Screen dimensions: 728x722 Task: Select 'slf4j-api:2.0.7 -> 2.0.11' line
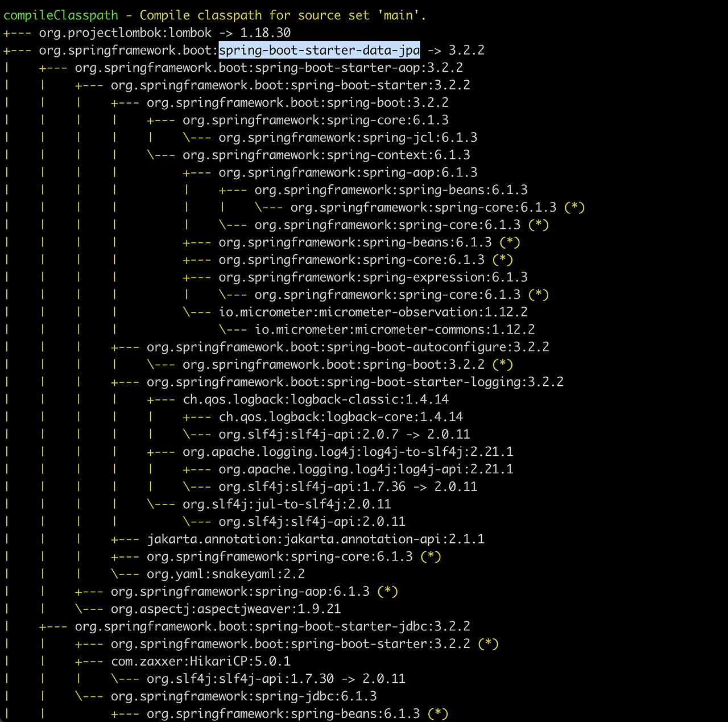coord(345,434)
